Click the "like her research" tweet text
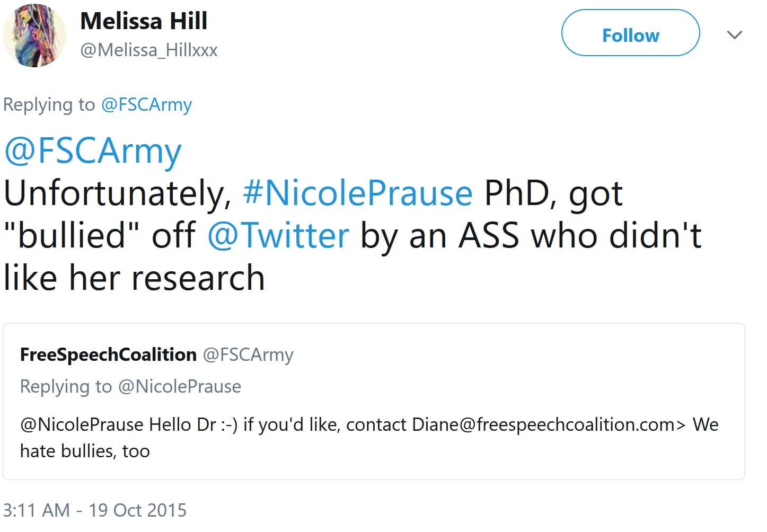 [x=134, y=278]
